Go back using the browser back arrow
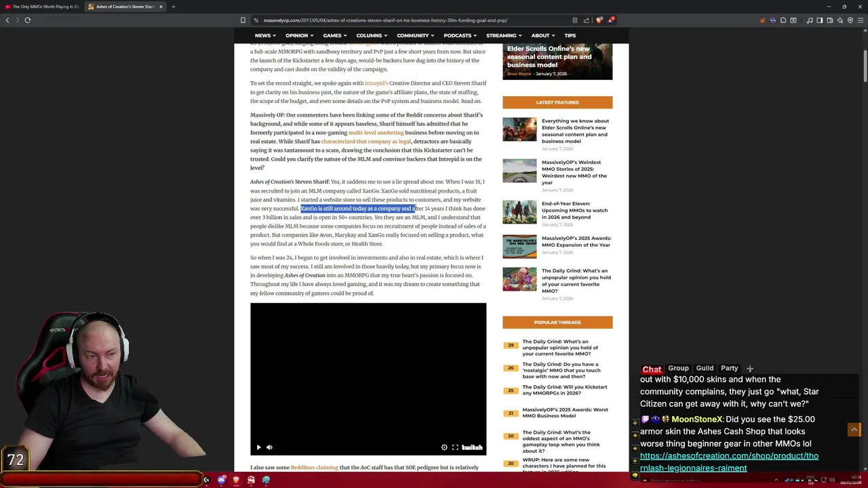The width and height of the screenshot is (868, 488). pos(7,20)
